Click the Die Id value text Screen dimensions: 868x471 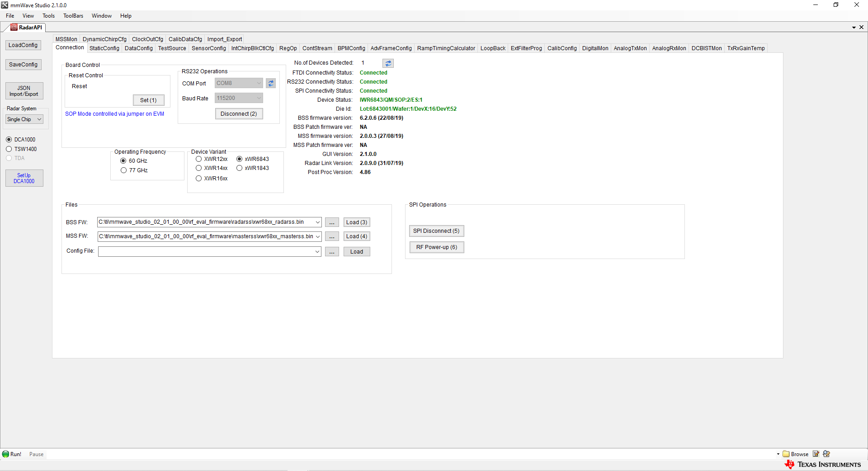tap(408, 109)
